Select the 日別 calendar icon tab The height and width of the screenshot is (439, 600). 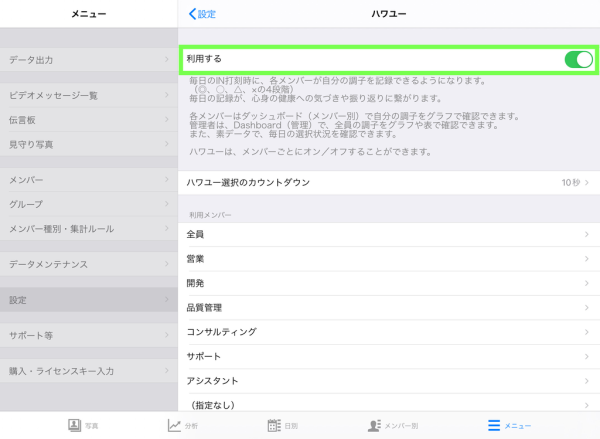click(274, 425)
